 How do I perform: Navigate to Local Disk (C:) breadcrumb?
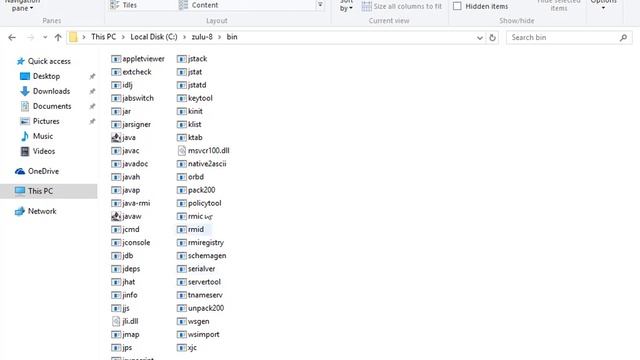coord(154,37)
